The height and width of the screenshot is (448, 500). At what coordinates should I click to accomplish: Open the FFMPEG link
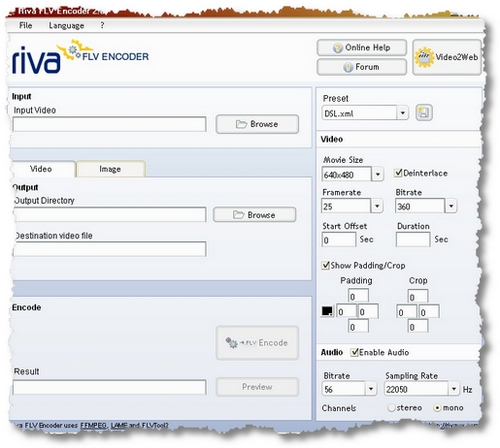tap(93, 426)
